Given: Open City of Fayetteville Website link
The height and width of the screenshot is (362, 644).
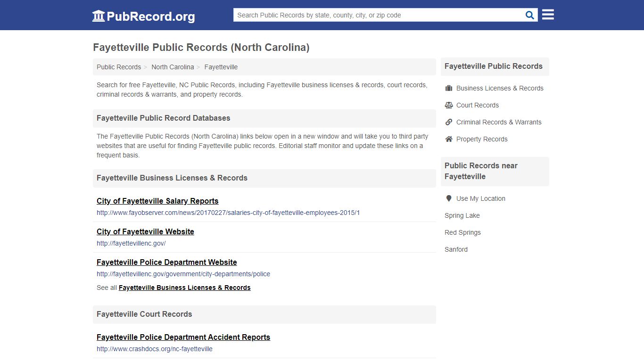Looking at the screenshot, I should pyautogui.click(x=145, y=231).
